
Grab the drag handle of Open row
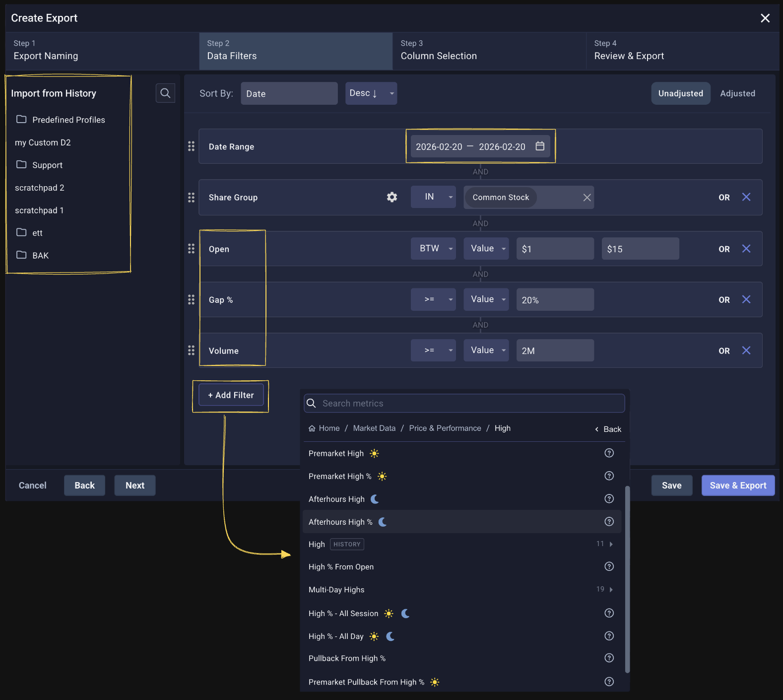pyautogui.click(x=191, y=249)
